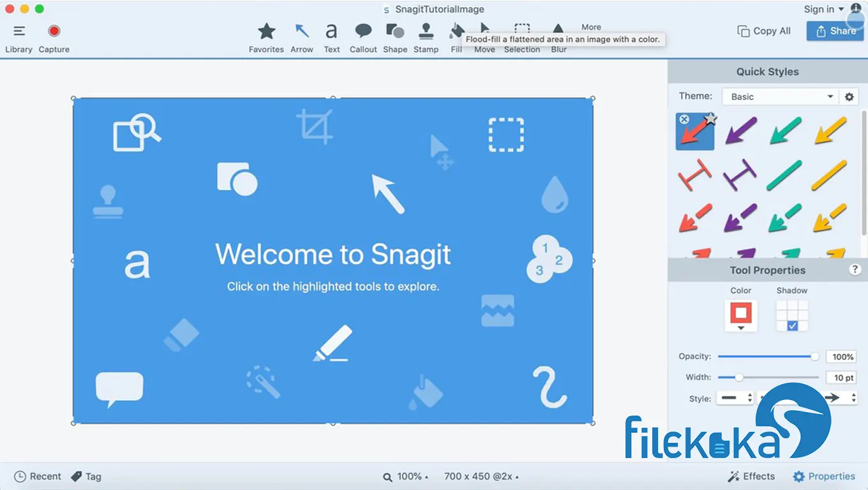This screenshot has height=490, width=868.
Task: Choose the purple T-bar line quick style
Action: click(740, 175)
